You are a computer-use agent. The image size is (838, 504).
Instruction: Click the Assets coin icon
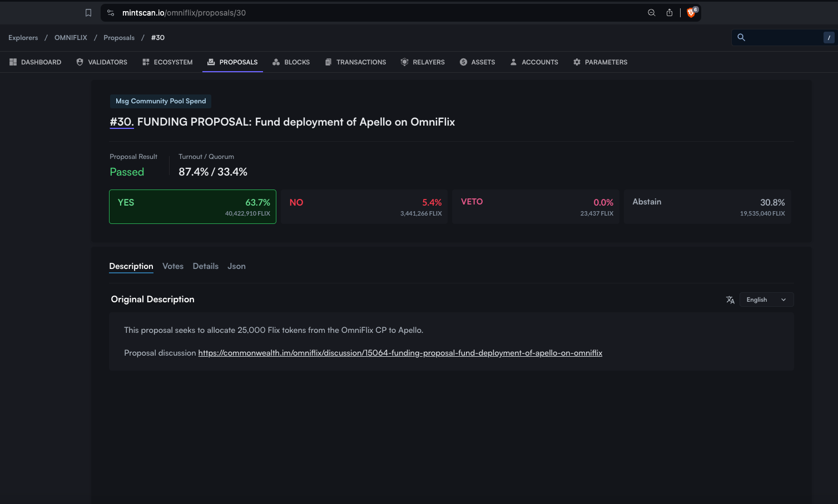463,62
